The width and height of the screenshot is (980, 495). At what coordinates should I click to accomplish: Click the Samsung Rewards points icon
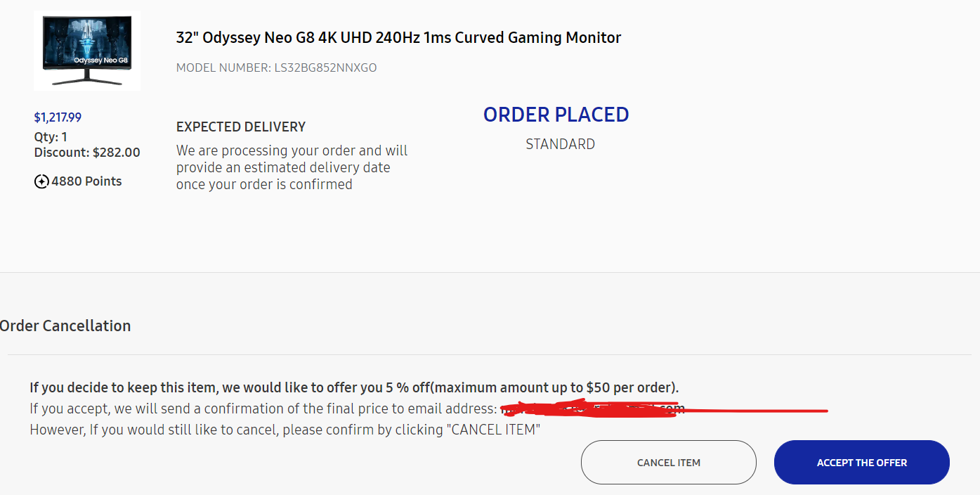[x=41, y=181]
